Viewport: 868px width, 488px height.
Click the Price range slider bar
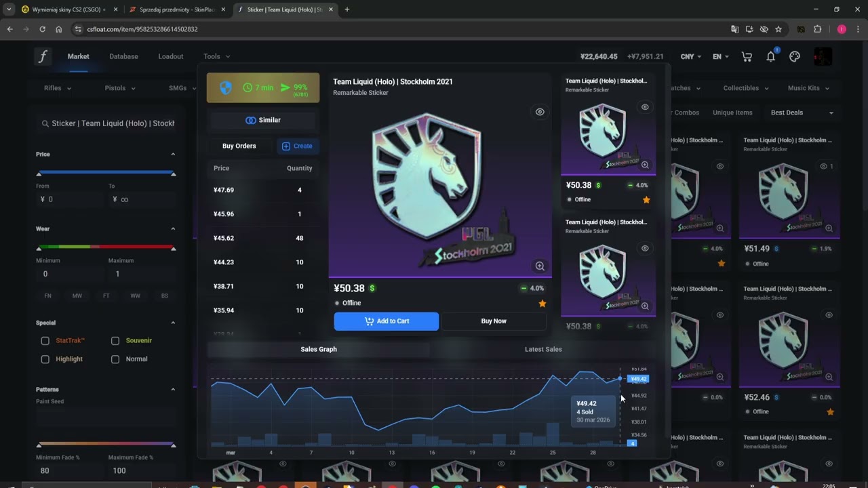106,172
